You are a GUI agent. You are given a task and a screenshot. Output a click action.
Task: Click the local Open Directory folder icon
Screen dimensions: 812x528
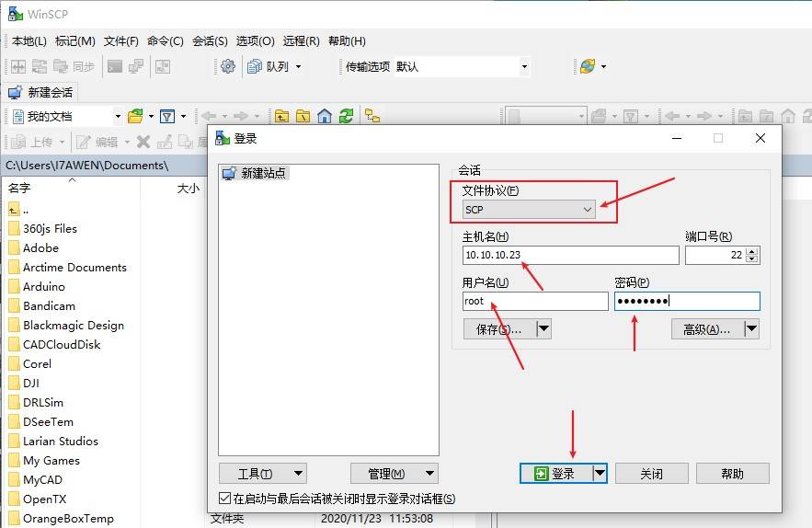pyautogui.click(x=135, y=116)
